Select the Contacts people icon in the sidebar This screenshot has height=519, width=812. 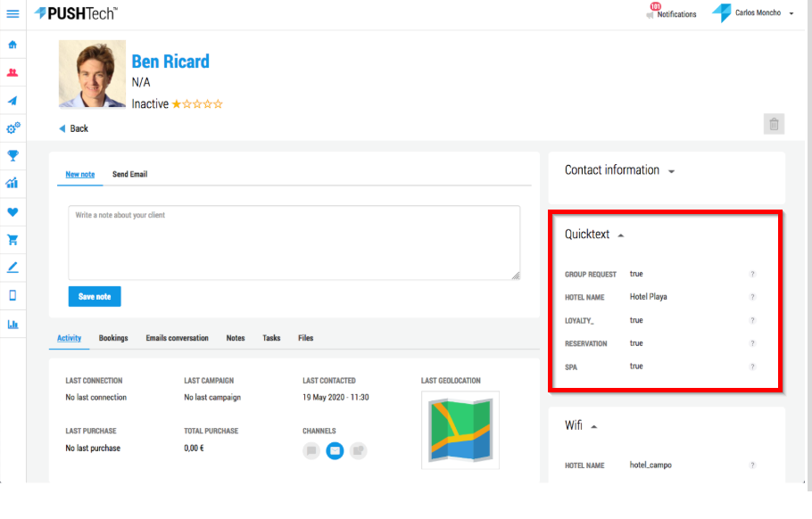point(12,72)
